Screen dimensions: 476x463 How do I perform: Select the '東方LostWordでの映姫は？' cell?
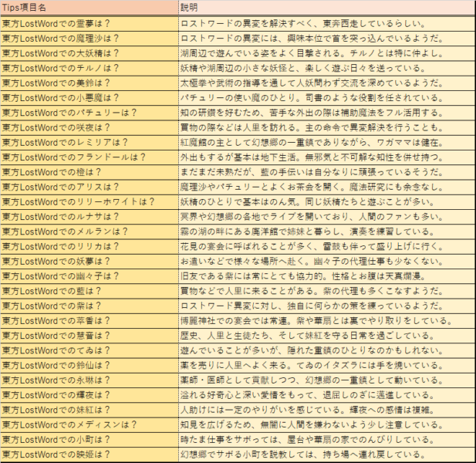tap(89, 455)
